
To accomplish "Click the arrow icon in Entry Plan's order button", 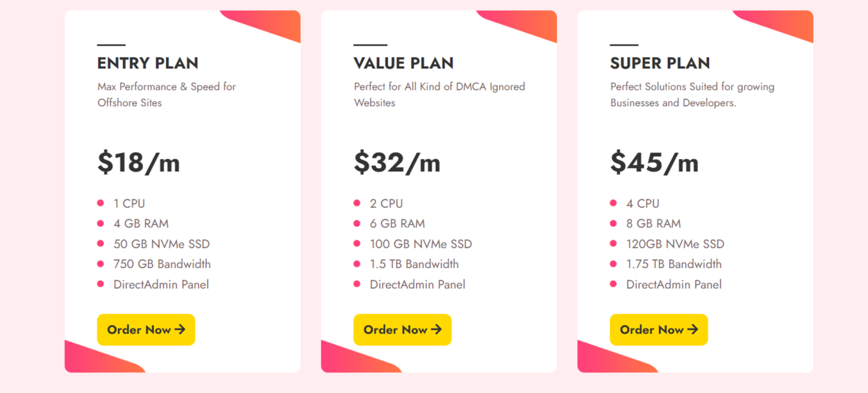I will (x=180, y=330).
